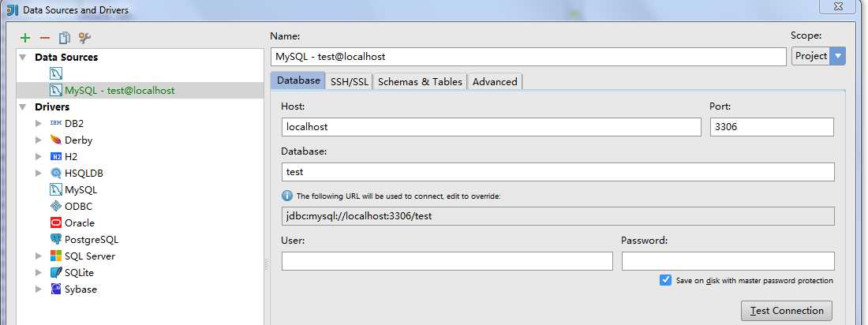Screen dimensions: 868x325
Task: Click the MySQL icon beside test@localhost
Action: [x=56, y=90]
